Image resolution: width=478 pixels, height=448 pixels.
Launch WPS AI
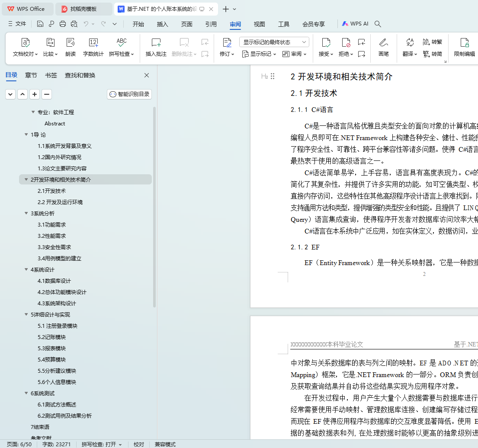tap(355, 24)
